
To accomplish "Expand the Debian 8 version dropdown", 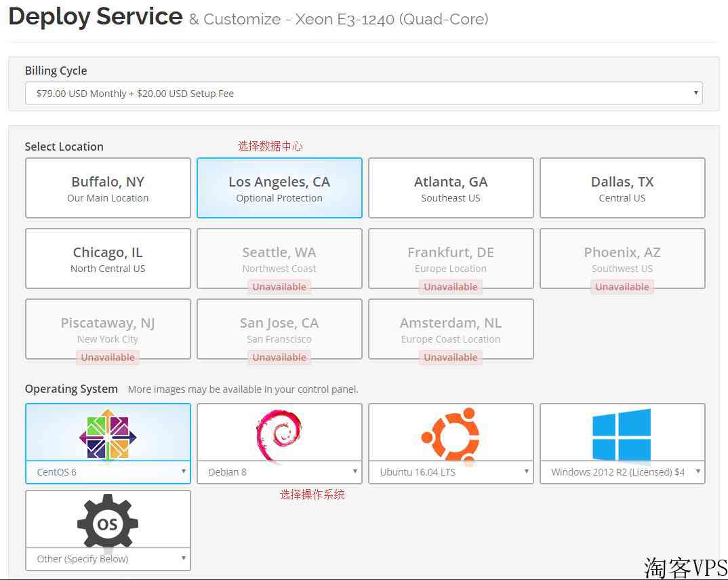I will tap(279, 472).
